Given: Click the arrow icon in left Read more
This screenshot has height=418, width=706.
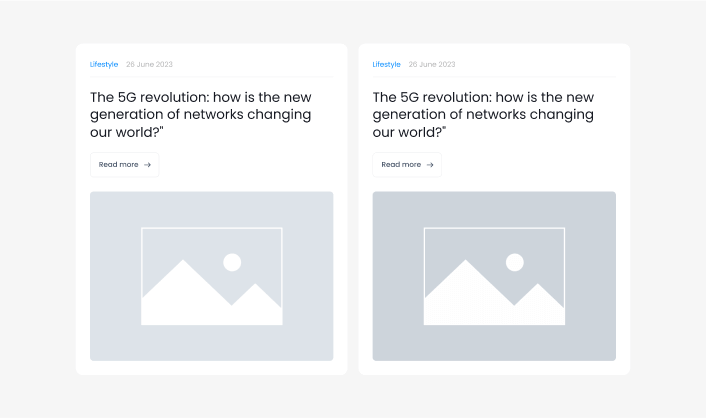Looking at the screenshot, I should coord(148,165).
